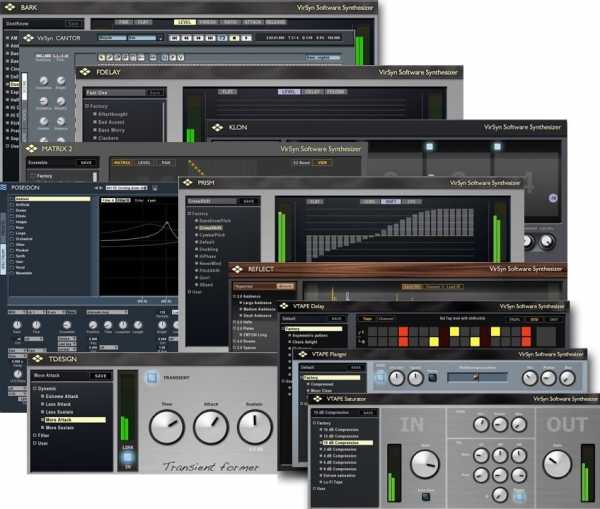Viewport: 600px width, 509px height.
Task: Expand User folder in VTAPE Saturator presets
Action: click(x=315, y=489)
